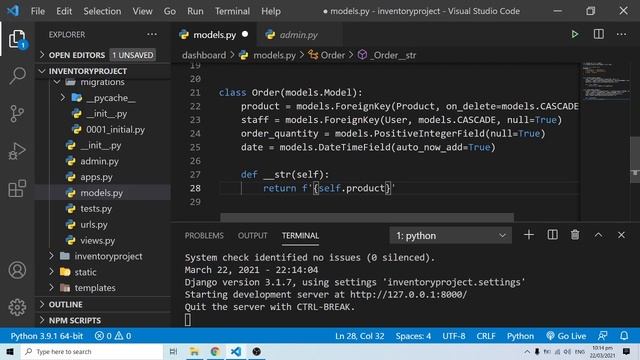Click Ln 28, Col 32 indicator
This screenshot has height=360, width=640.
(360, 336)
